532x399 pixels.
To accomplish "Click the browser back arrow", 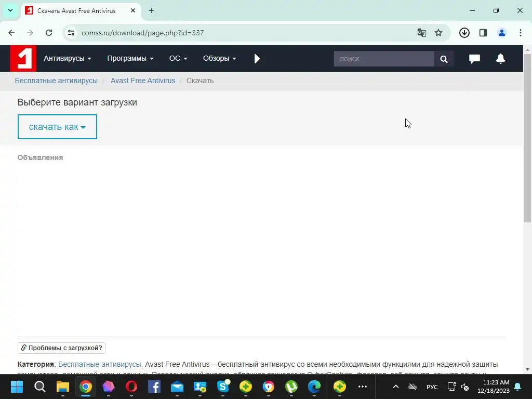I will 11,33.
